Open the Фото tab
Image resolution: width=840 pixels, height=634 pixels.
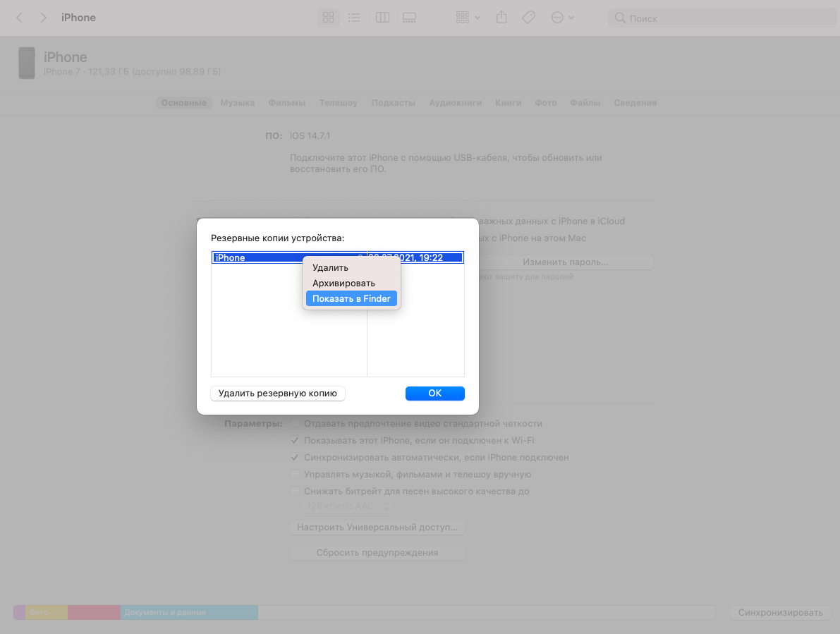[x=545, y=103]
